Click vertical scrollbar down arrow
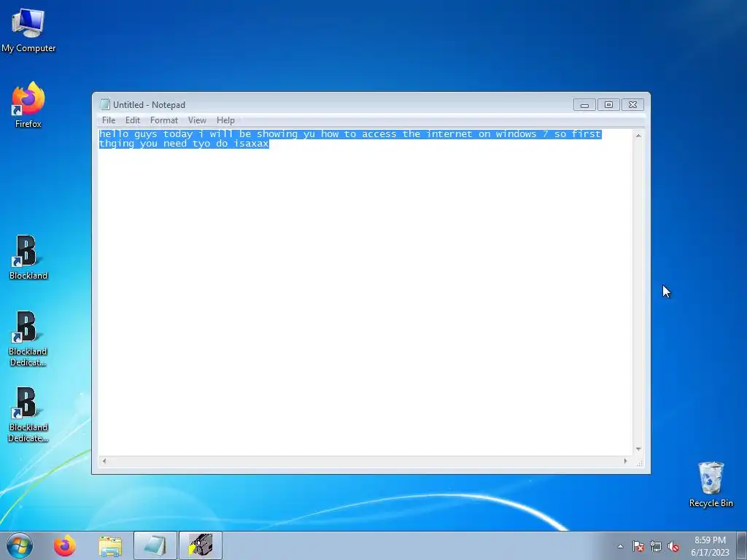This screenshot has height=560, width=747. 638,449
